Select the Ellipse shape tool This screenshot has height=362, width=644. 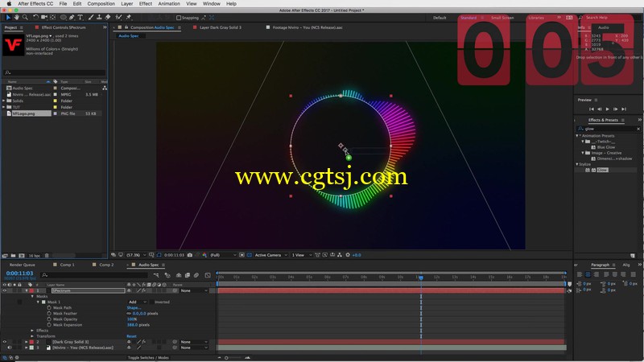64,17
